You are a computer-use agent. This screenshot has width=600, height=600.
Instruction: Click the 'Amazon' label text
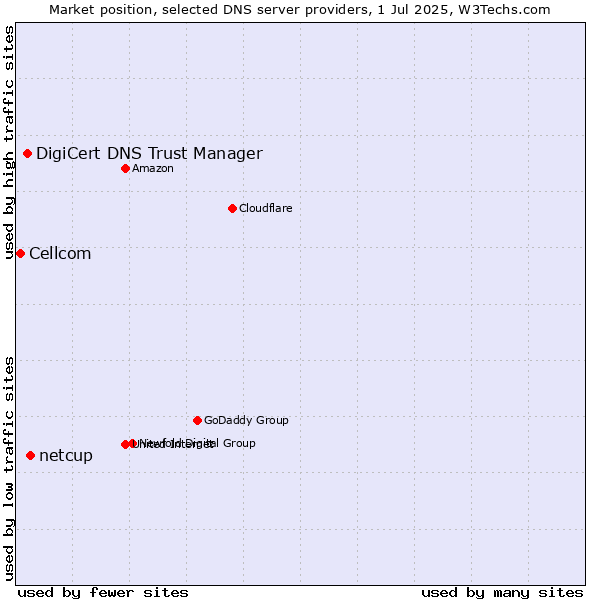coord(153,168)
